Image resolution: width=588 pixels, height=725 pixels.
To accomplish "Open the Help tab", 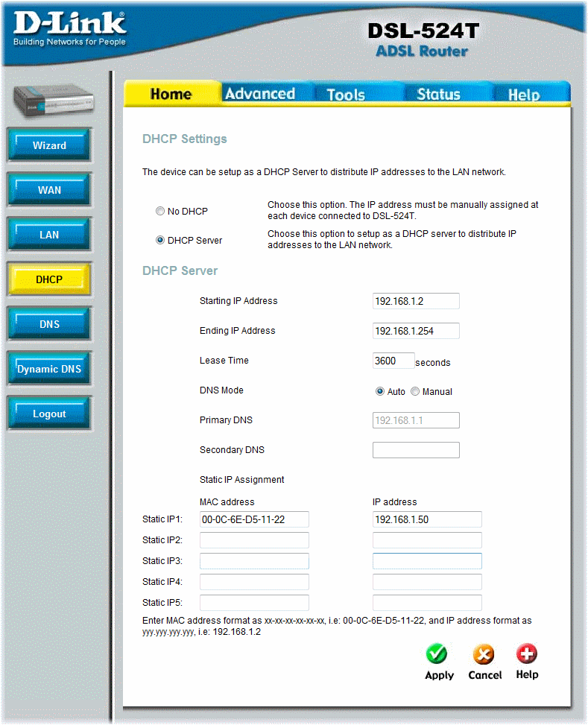I will [x=524, y=95].
